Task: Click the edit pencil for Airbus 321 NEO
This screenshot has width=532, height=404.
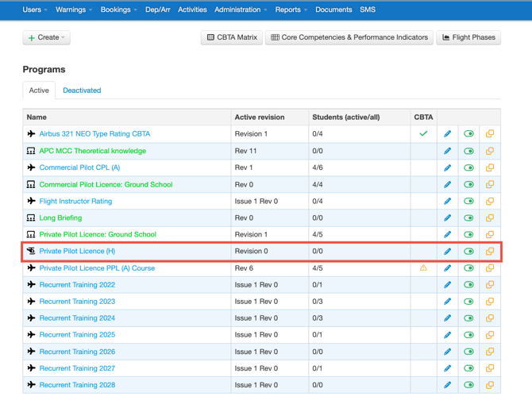Action: pyautogui.click(x=447, y=134)
